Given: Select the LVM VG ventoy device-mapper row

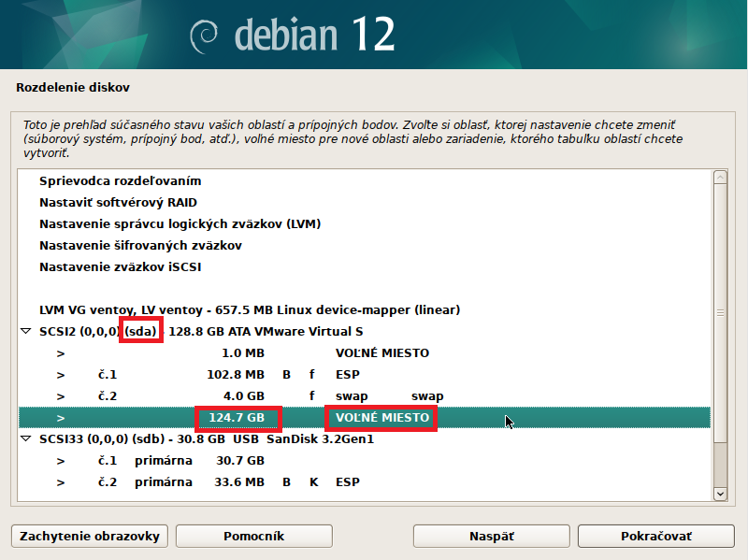Looking at the screenshot, I should (249, 309).
